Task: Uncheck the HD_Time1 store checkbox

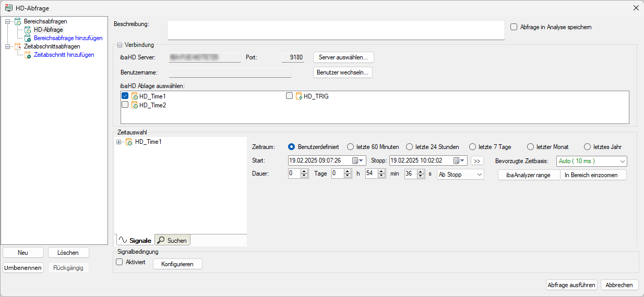Action: (x=125, y=96)
